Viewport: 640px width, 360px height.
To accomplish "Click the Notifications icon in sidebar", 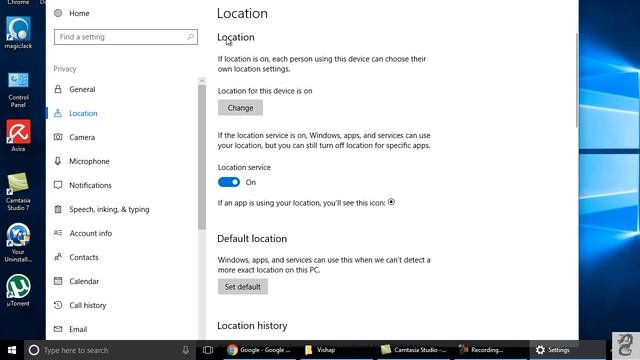I will click(58, 185).
